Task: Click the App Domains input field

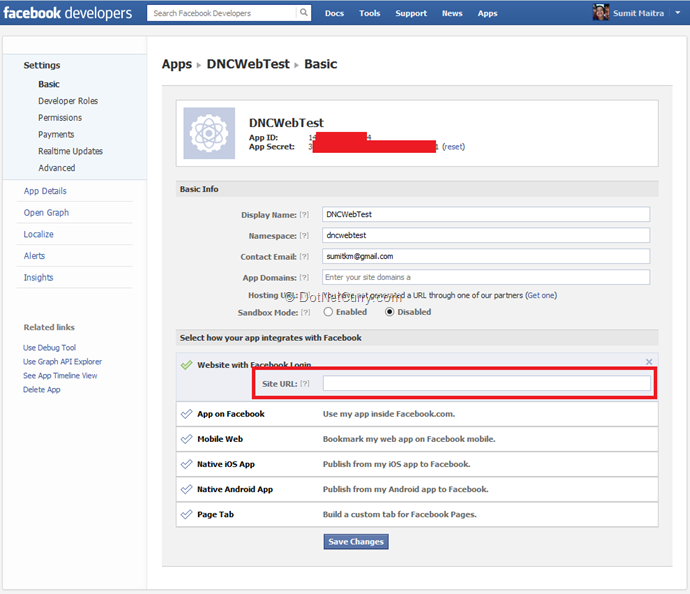Action: point(486,277)
